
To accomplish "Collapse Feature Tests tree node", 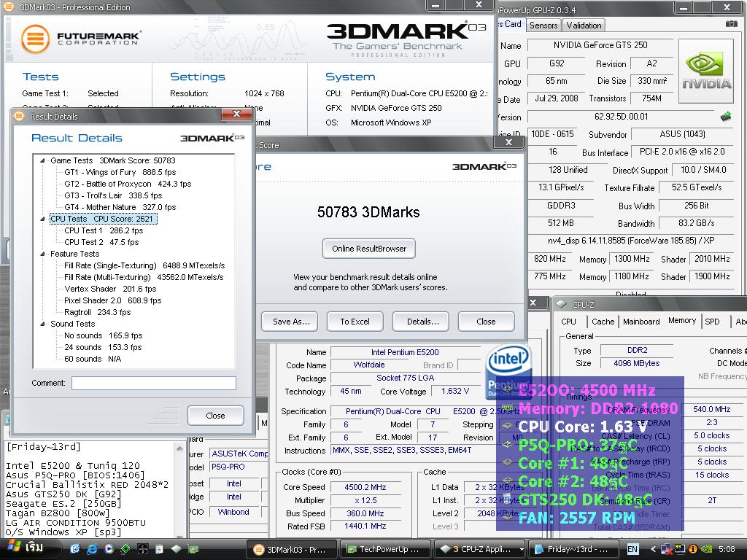I will click(x=42, y=254).
